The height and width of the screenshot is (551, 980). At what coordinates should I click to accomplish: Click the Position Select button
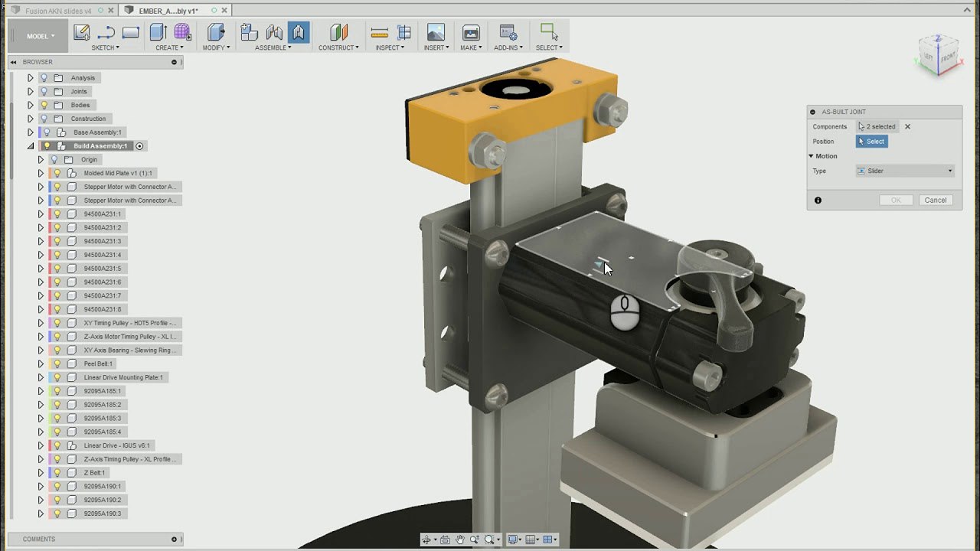[x=871, y=142]
